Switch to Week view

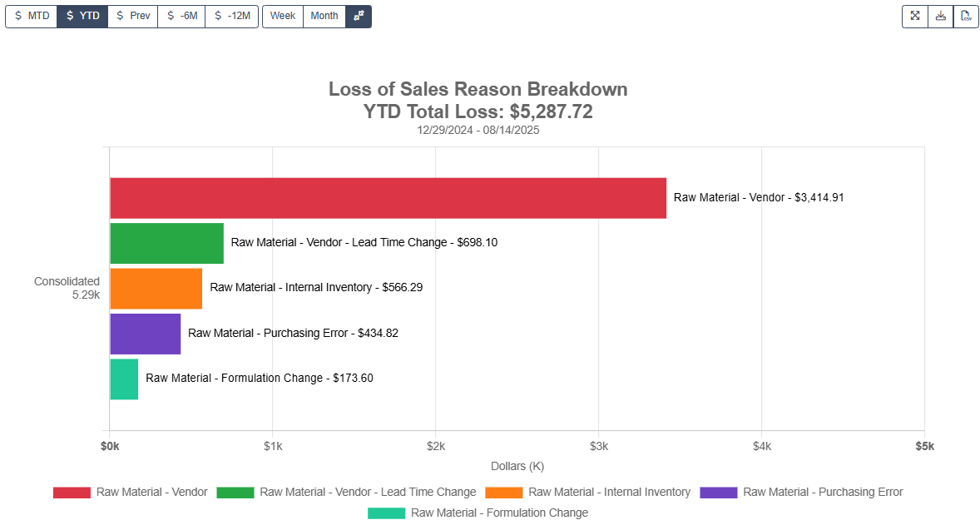tap(282, 16)
